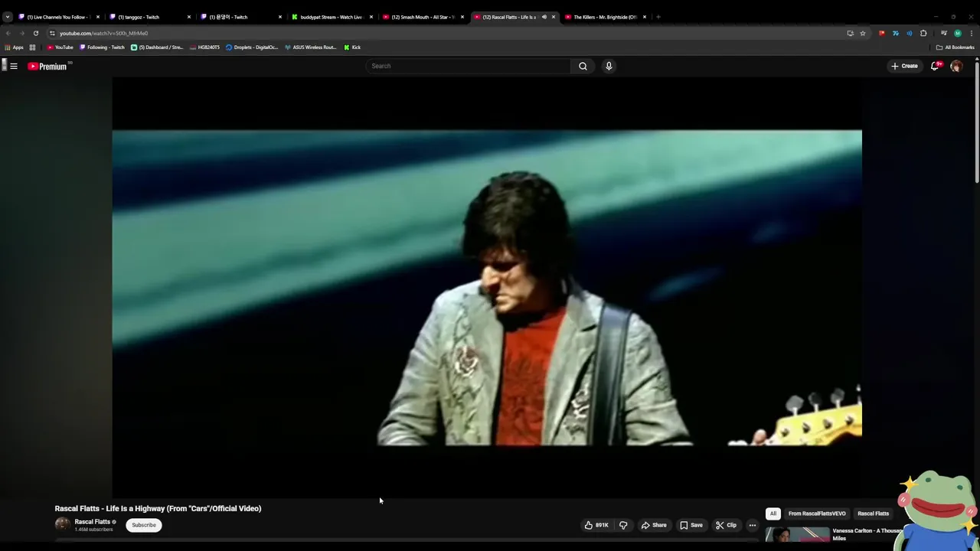Viewport: 980px width, 551px height.
Task: Go to YouTube Premium home logo
Action: [x=47, y=66]
